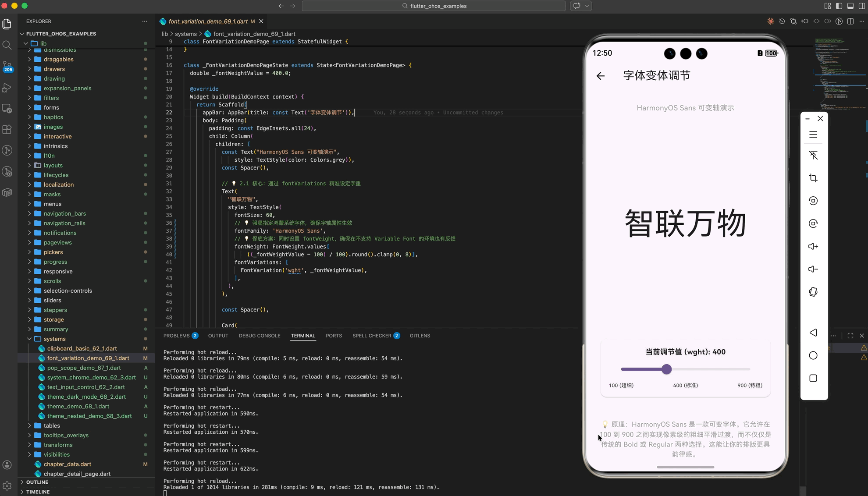868x496 pixels.
Task: Switch to the PROBLEMS tab
Action: (x=177, y=336)
